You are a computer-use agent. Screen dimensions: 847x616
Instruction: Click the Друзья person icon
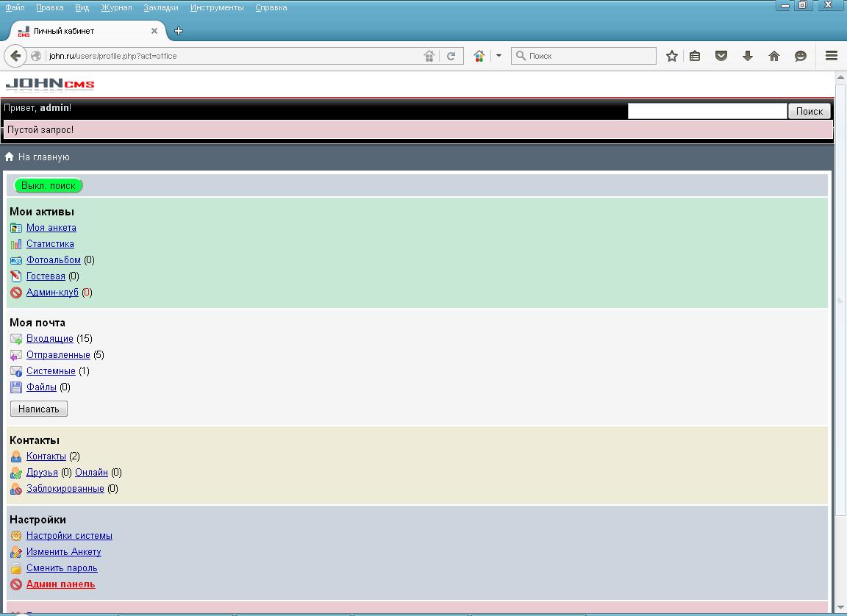coord(16,473)
